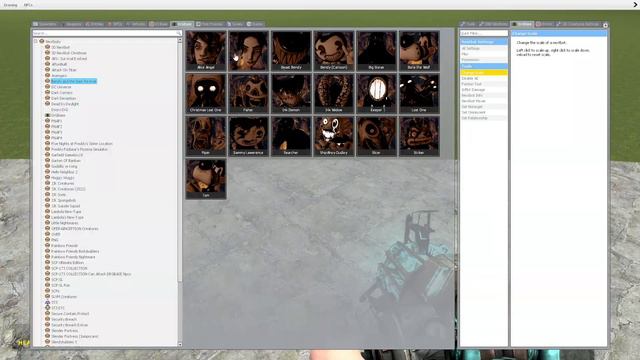
Task: Spawn the Alice Angel nextbot
Action: tap(206, 51)
